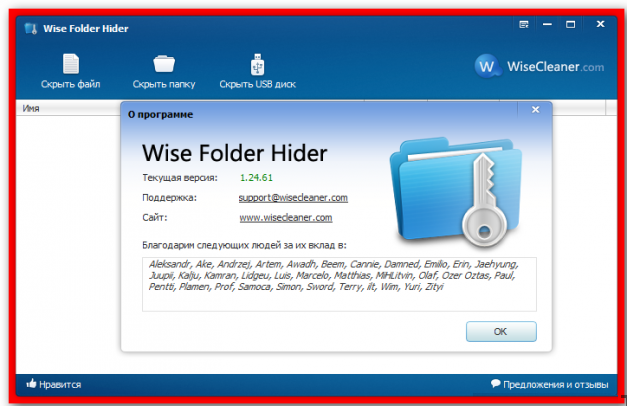Click inside the contributors names box
This screenshot has width=627, height=406.
339,284
